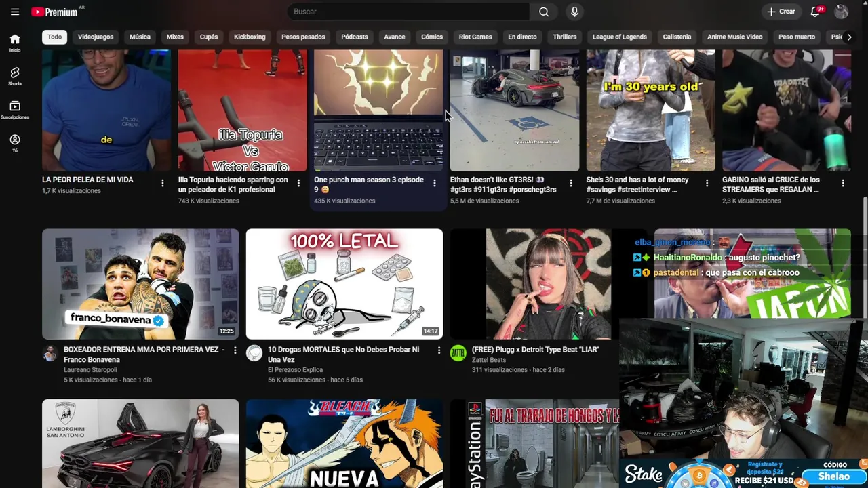Click Laureano Staropoli channel avatar
Viewport: 868px width, 488px height.
coord(50,353)
